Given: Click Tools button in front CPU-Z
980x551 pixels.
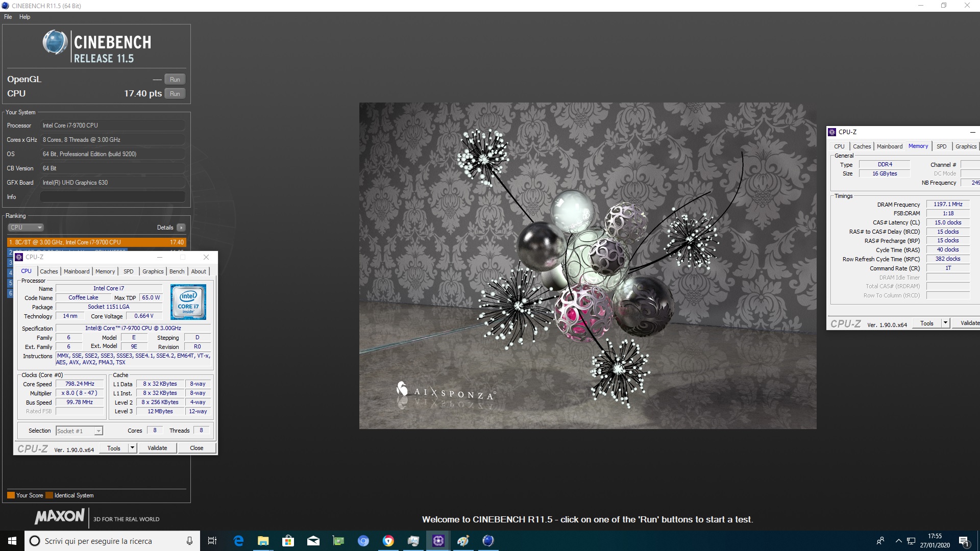Looking at the screenshot, I should [114, 448].
